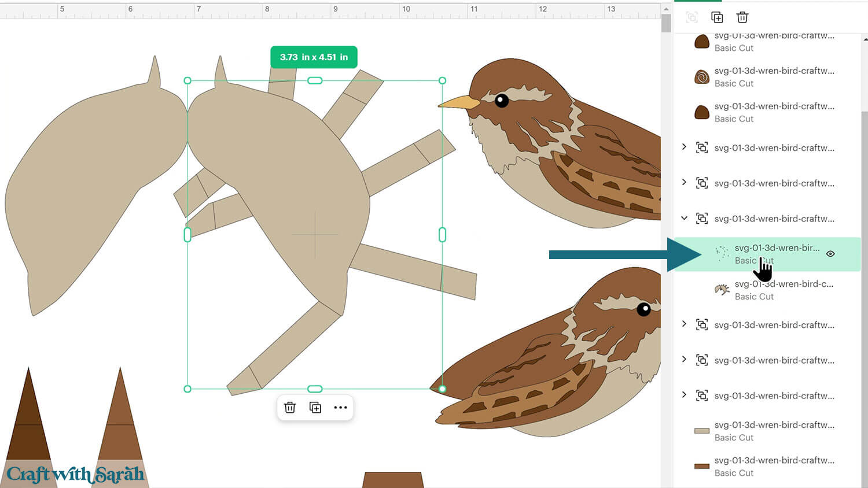Viewport: 868px width, 488px height.
Task: Click the green size label above selection
Action: click(314, 57)
